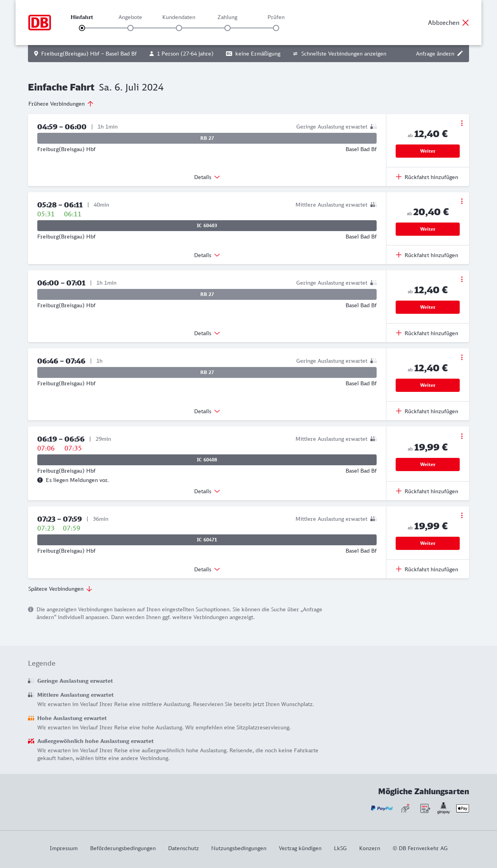
Task: Open three-dot menu for 04:59 connection
Action: tap(462, 123)
